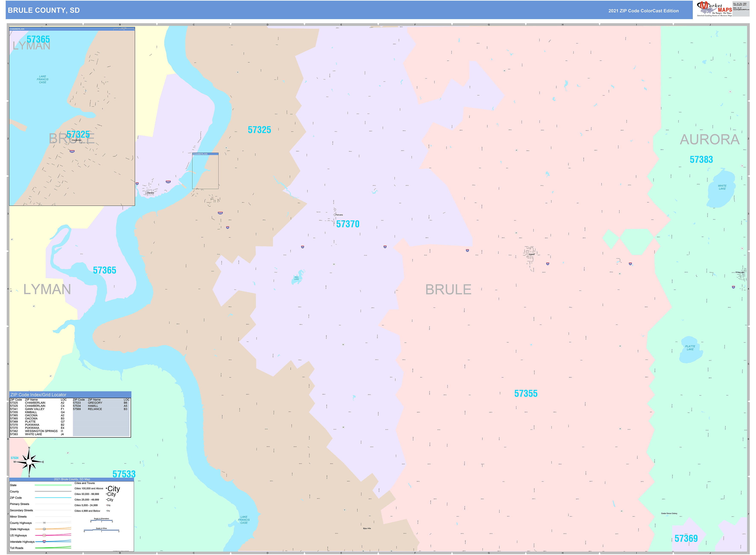Toggle the Toll Roads legend entry
The image size is (756, 555).
pos(17,548)
